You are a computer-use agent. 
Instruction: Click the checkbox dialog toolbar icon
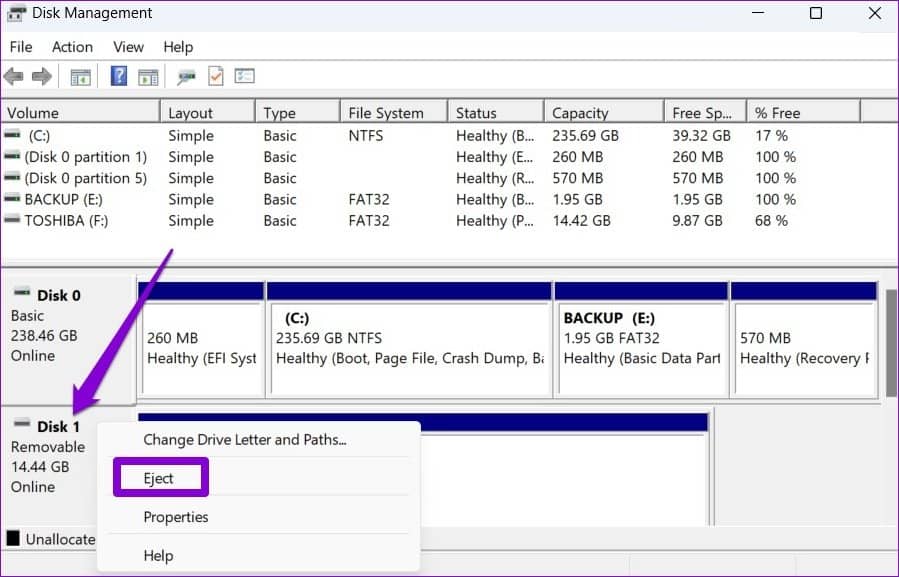[244, 76]
